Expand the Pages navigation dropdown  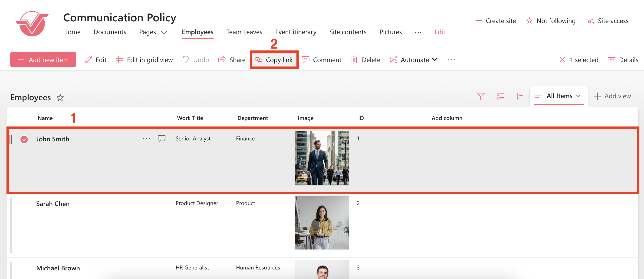164,32
